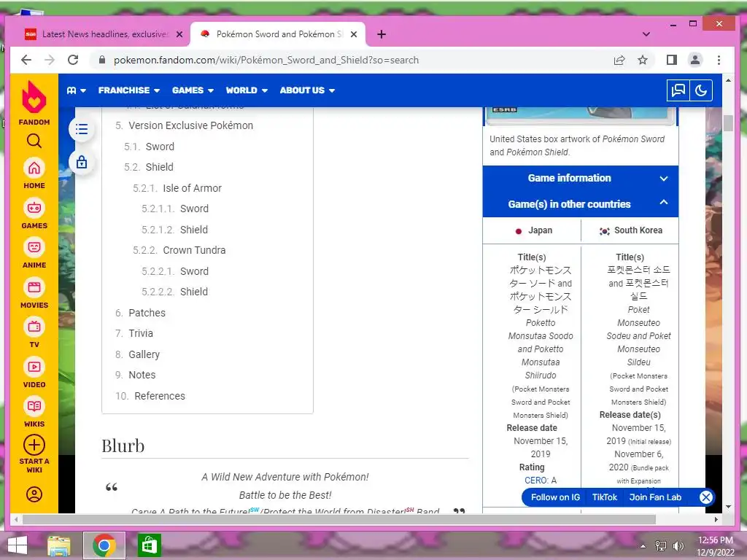Click Follow on IG button

point(555,497)
